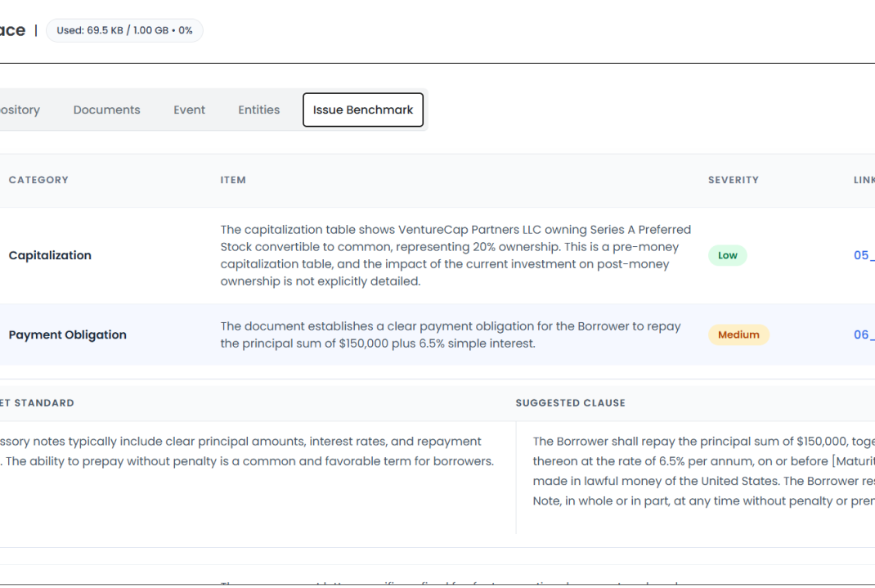Click the SUGGESTED CLAUSE section header

[x=570, y=402]
